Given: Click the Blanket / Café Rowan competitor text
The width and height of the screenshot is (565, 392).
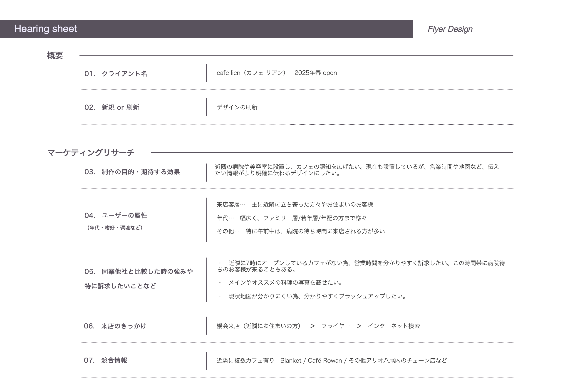Looking at the screenshot, I should (311, 360).
